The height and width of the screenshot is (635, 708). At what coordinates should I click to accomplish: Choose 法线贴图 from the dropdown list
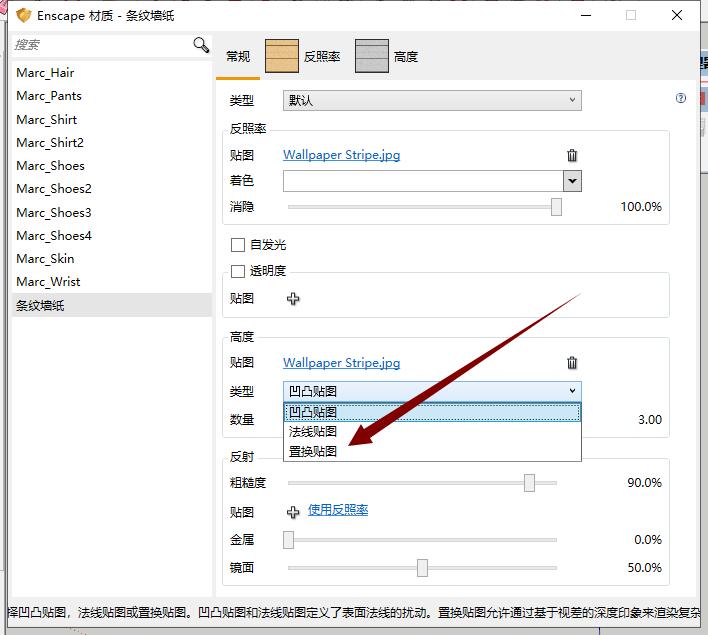pos(432,432)
